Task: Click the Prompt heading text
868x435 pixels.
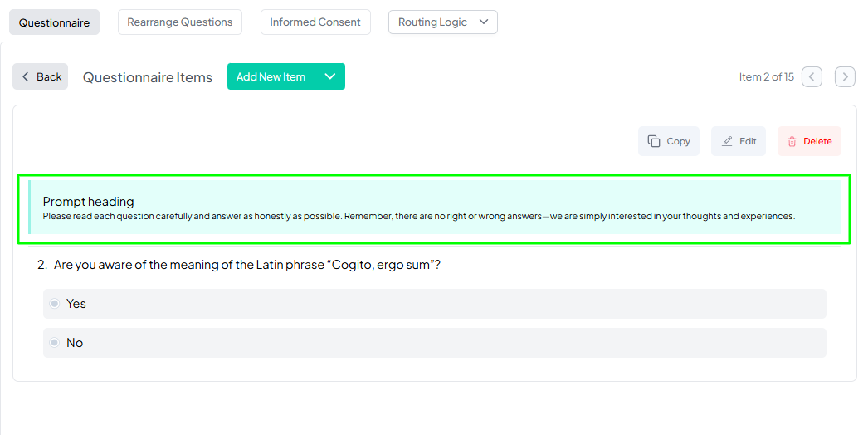Action: pyautogui.click(x=89, y=202)
